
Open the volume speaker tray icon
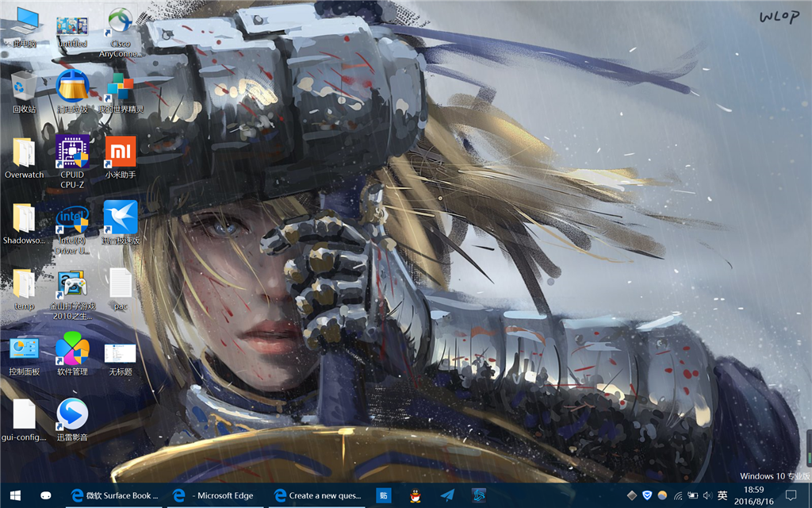click(707, 495)
